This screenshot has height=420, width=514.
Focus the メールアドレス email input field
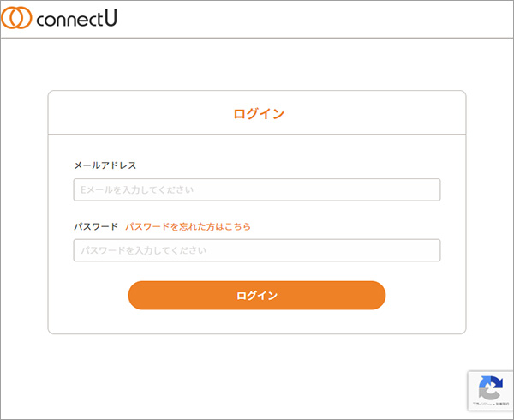(257, 189)
